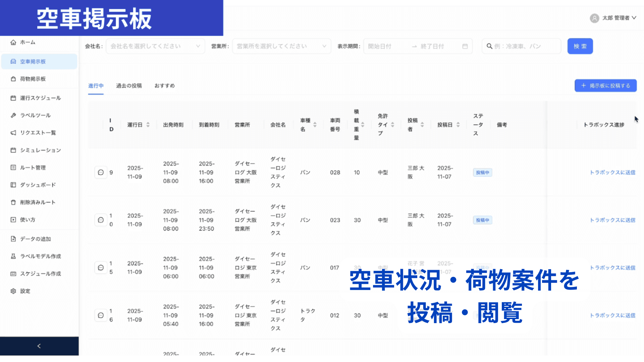Viewport: 644px width, 362px height.
Task: Click the 荷物掲示板 bag icon
Action: pos(13,79)
